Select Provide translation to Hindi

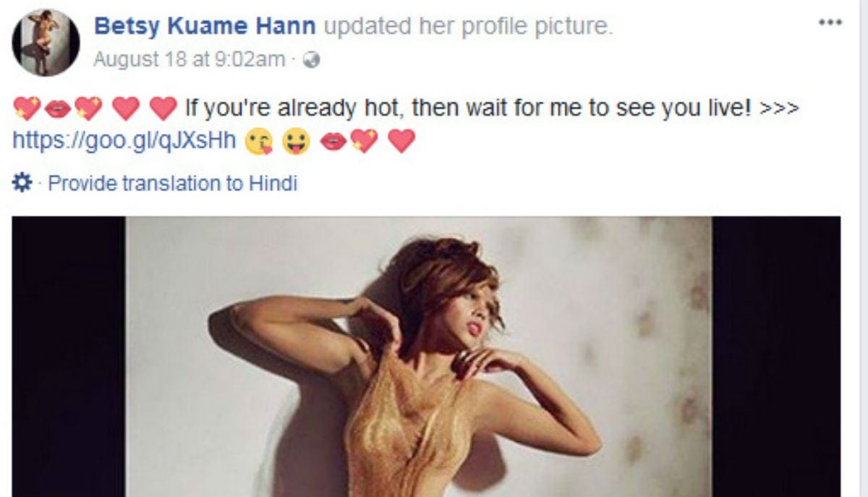pyautogui.click(x=172, y=184)
